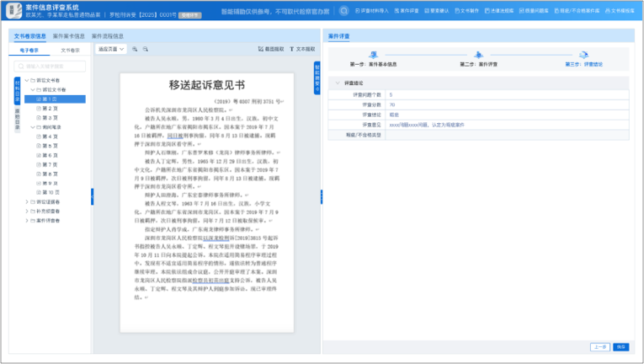Viewport: 644px width, 364px height.
Task: Select 第 1 页 in the tree
Action: (55, 99)
